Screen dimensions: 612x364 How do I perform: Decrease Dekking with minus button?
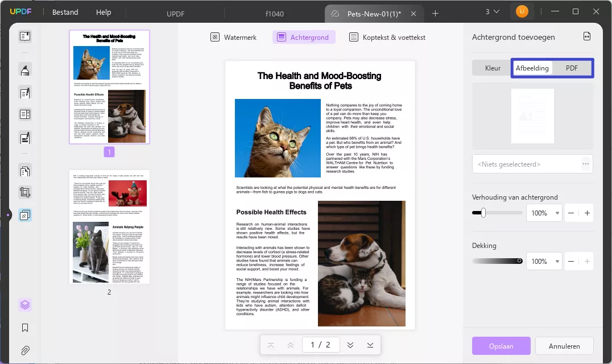571,262
